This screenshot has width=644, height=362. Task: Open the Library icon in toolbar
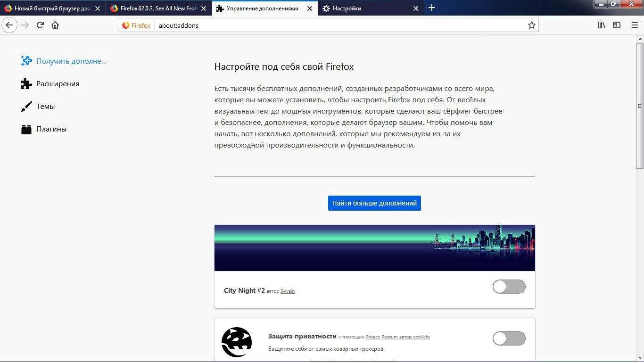pos(602,25)
